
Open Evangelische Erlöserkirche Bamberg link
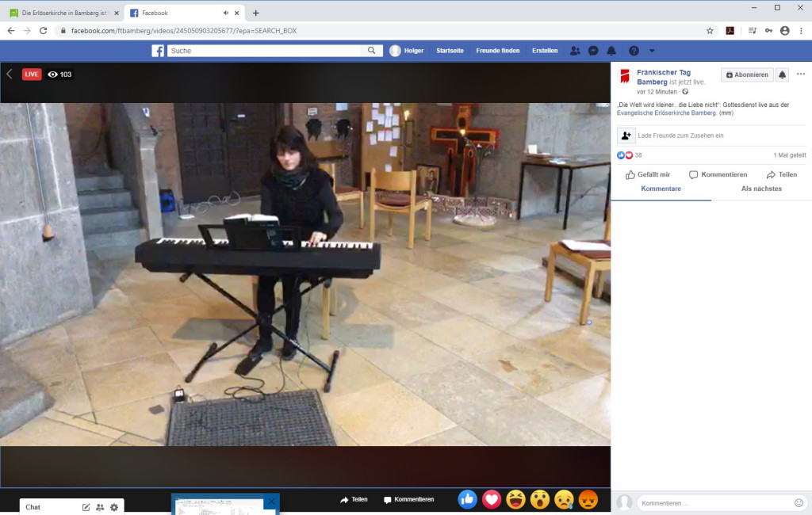[666, 113]
